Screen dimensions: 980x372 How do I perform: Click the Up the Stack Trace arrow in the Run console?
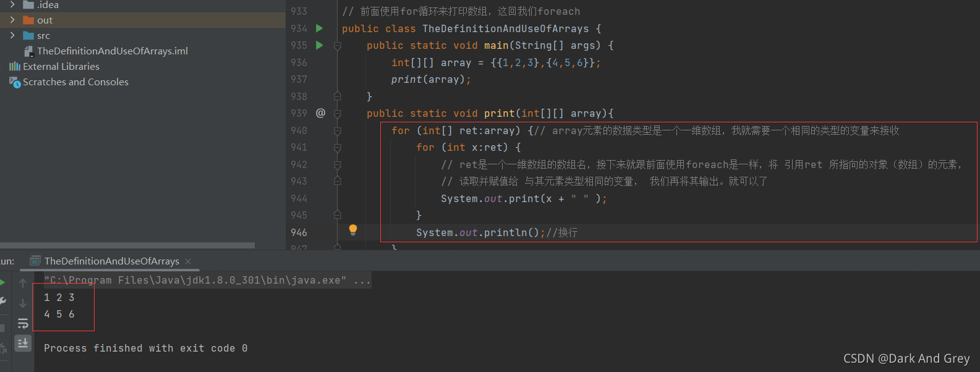23,283
